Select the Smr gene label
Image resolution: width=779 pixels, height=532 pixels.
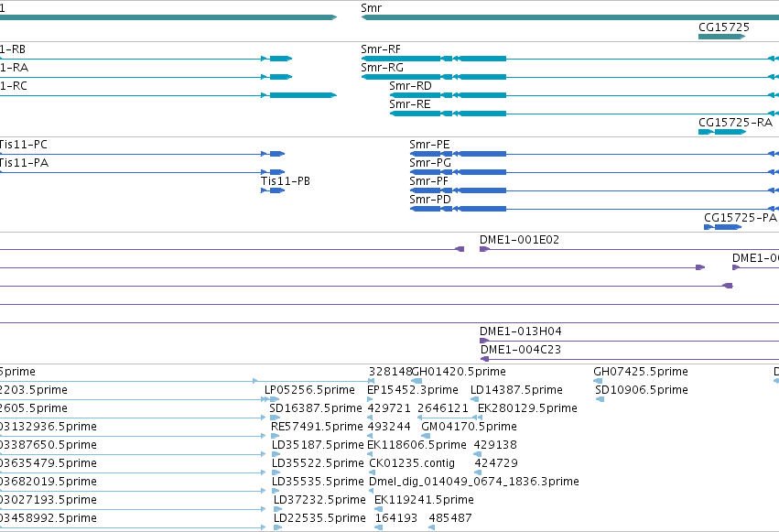tap(371, 8)
